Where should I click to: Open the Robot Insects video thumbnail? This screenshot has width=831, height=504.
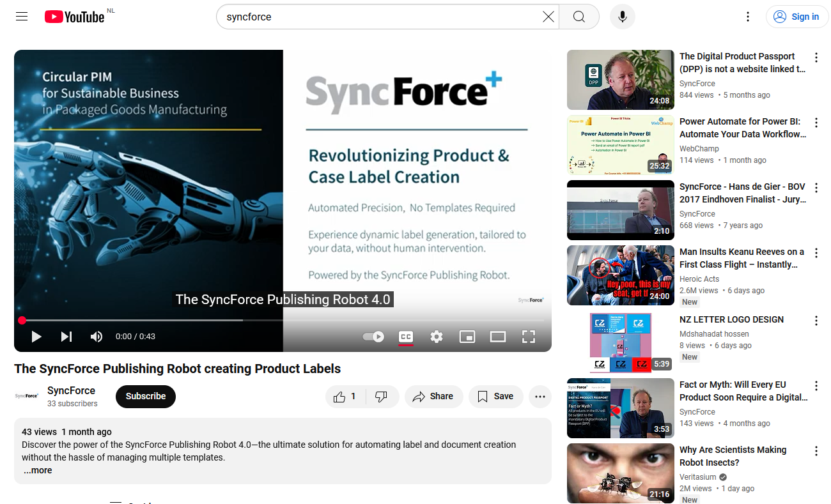click(x=621, y=473)
